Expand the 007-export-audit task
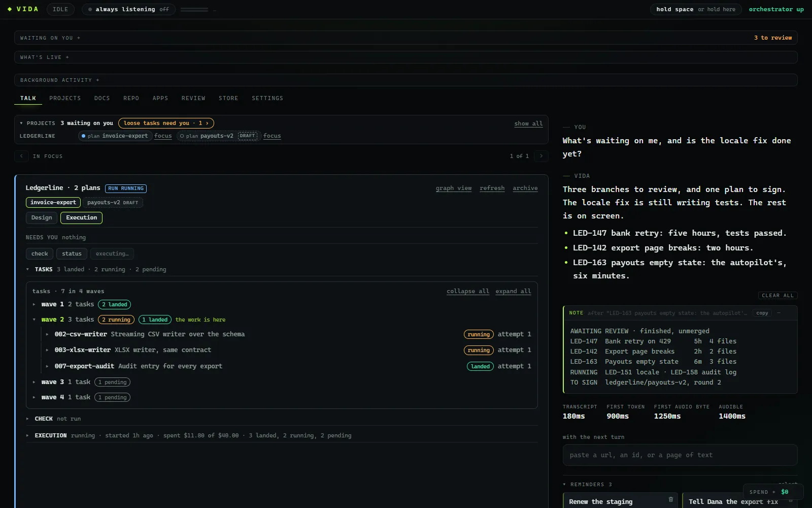 click(47, 366)
